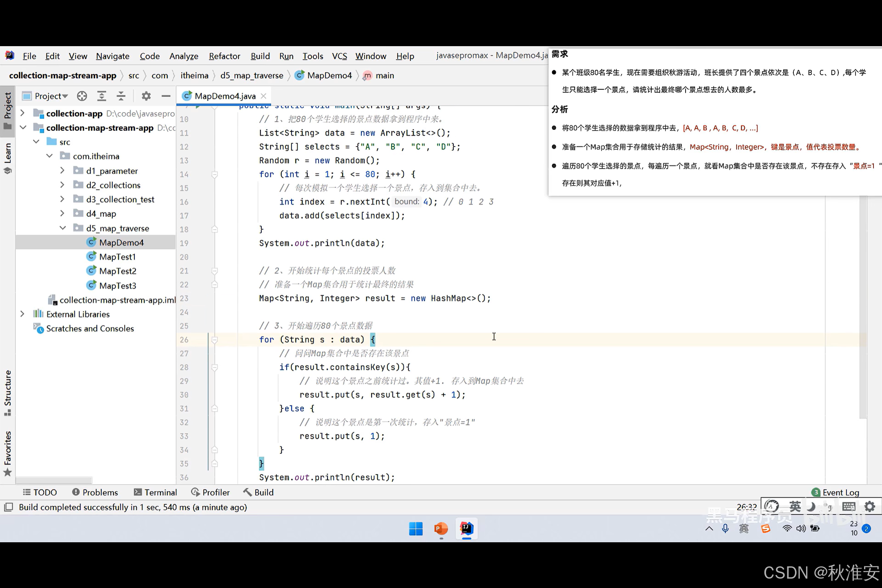Open the Project view dropdown
This screenshot has width=882, height=588.
pos(51,96)
